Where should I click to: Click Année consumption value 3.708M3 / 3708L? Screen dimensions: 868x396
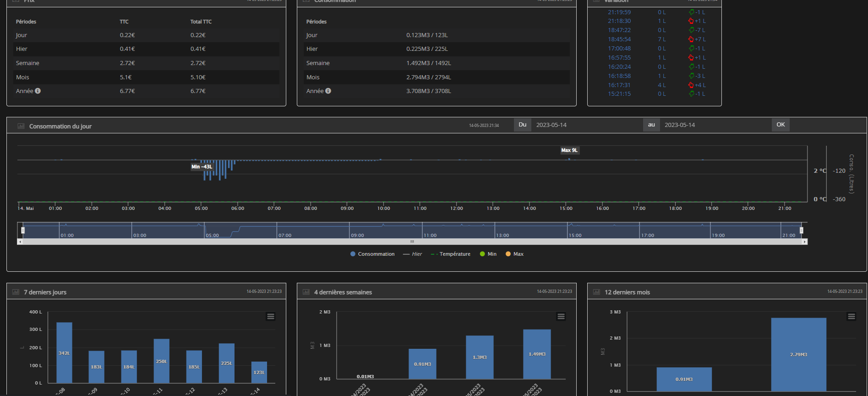tap(429, 91)
